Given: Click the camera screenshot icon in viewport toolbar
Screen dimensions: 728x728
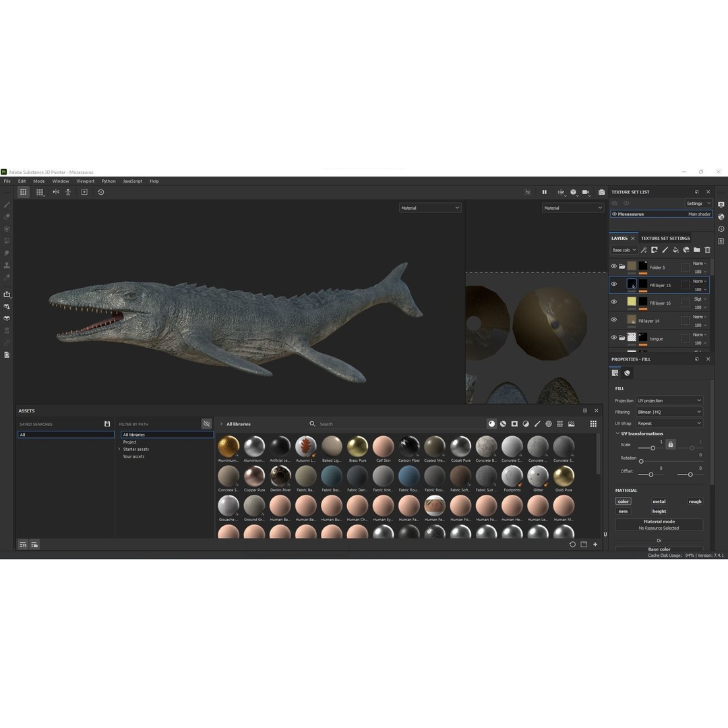Looking at the screenshot, I should [601, 192].
